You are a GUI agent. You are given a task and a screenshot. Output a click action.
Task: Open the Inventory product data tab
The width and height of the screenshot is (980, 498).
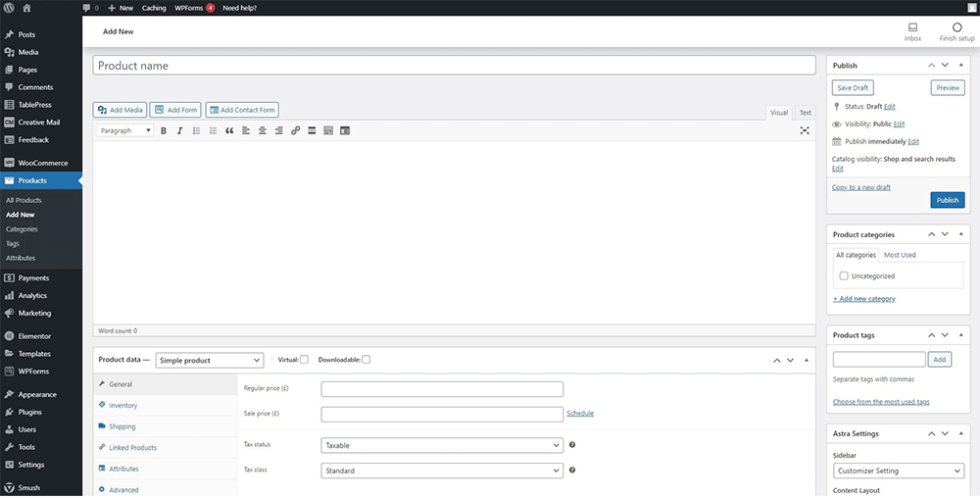(x=122, y=405)
